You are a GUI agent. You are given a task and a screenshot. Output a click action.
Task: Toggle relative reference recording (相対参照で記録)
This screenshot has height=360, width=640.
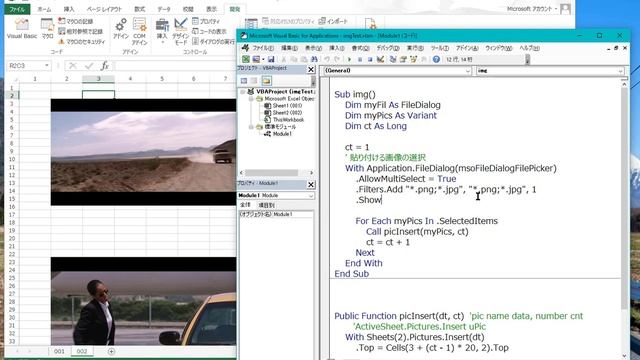(x=80, y=31)
